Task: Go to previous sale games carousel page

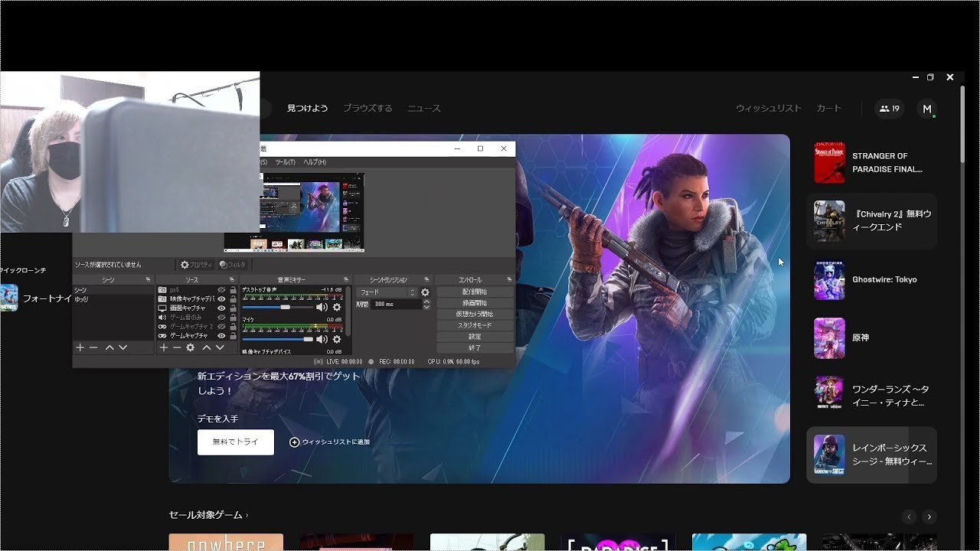Action: (910, 517)
